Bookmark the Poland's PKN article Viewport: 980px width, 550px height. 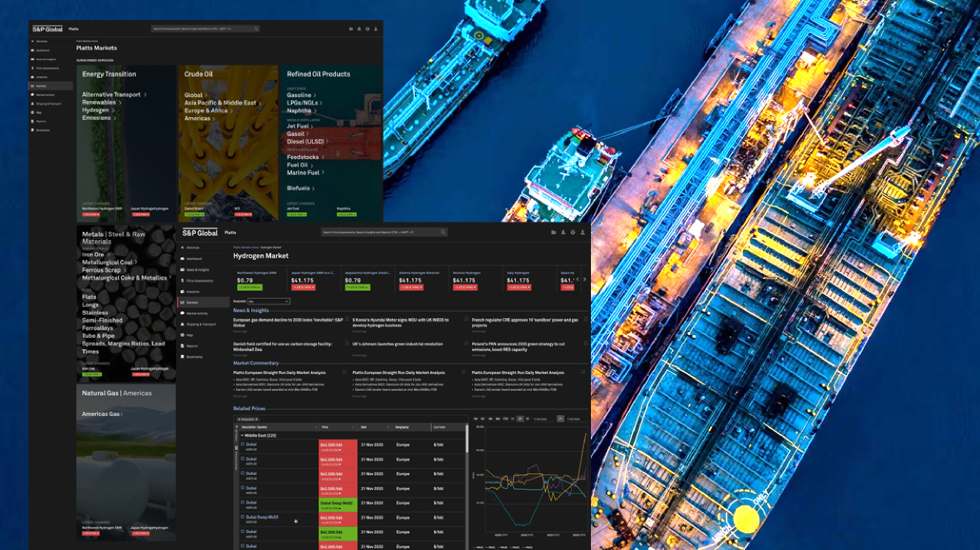coord(586,343)
